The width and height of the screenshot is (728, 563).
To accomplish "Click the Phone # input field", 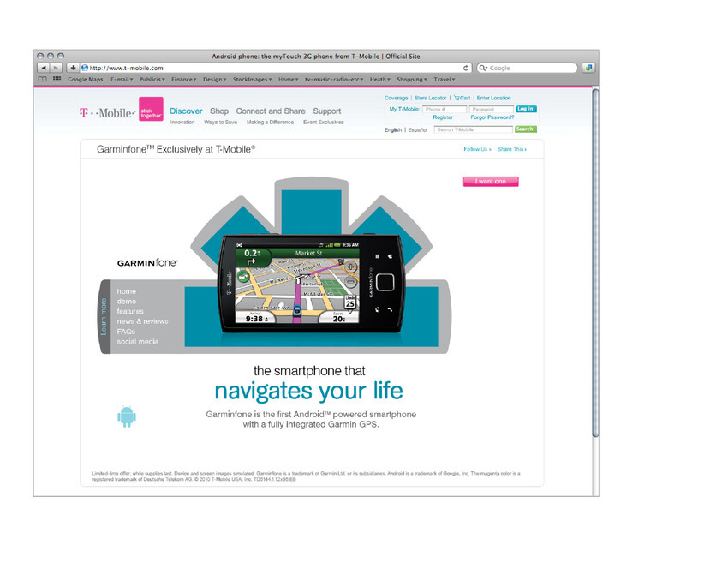I will [445, 109].
